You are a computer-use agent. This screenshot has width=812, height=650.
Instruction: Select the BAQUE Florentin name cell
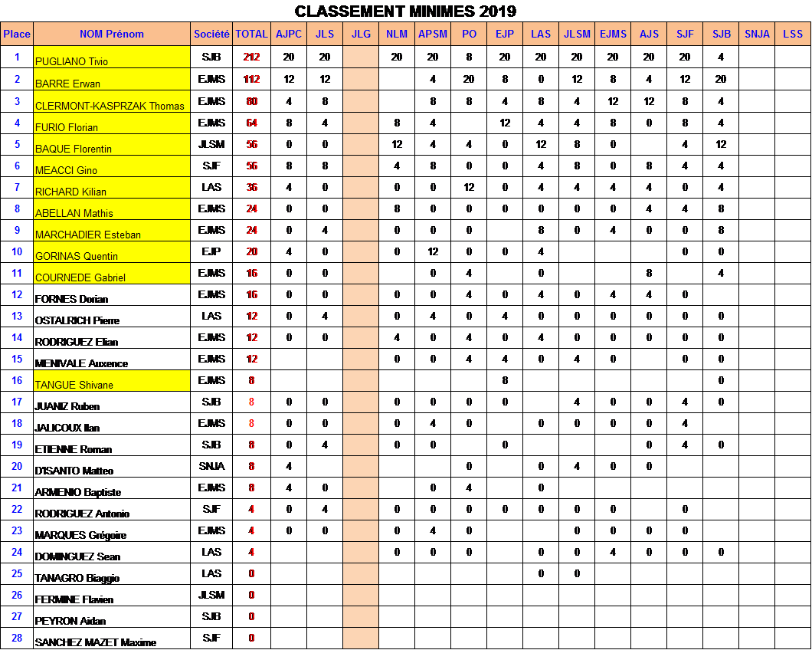[112, 144]
